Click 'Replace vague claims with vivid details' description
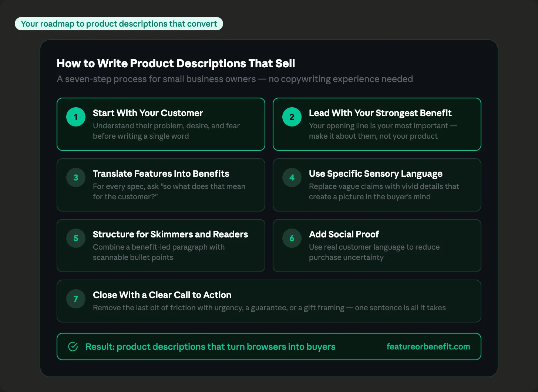This screenshot has width=538, height=392. tap(384, 192)
